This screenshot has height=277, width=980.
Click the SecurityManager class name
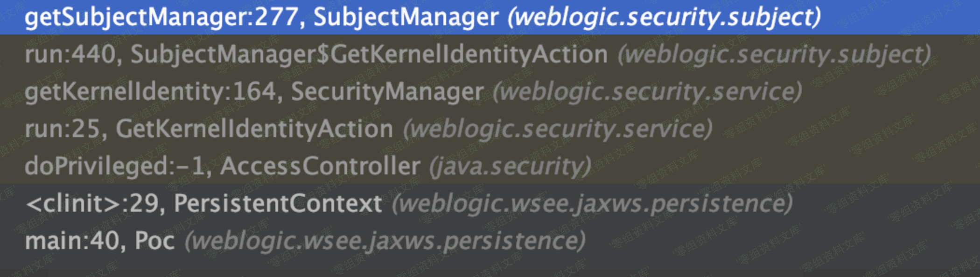[387, 92]
